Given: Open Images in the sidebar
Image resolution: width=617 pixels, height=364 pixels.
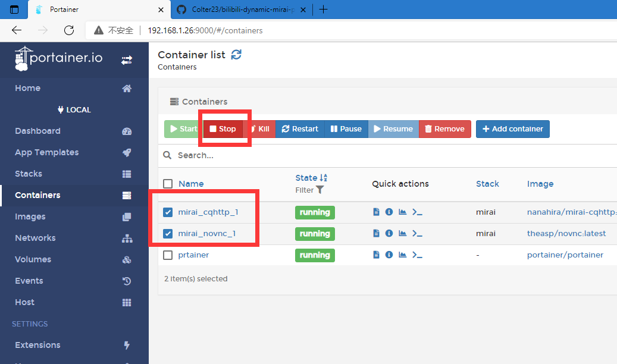Looking at the screenshot, I should click(74, 216).
